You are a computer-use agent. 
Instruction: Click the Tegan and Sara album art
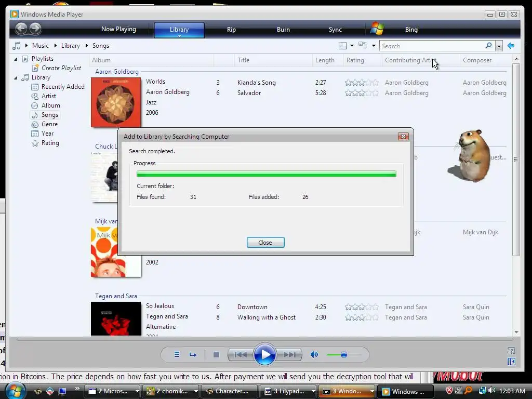tap(116, 319)
